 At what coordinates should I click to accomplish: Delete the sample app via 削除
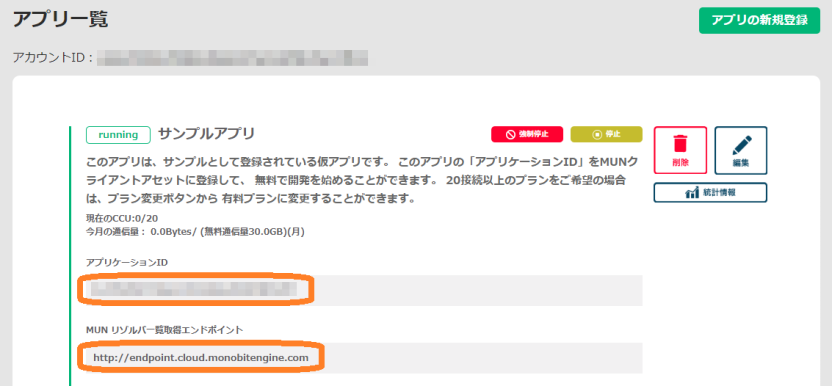680,150
